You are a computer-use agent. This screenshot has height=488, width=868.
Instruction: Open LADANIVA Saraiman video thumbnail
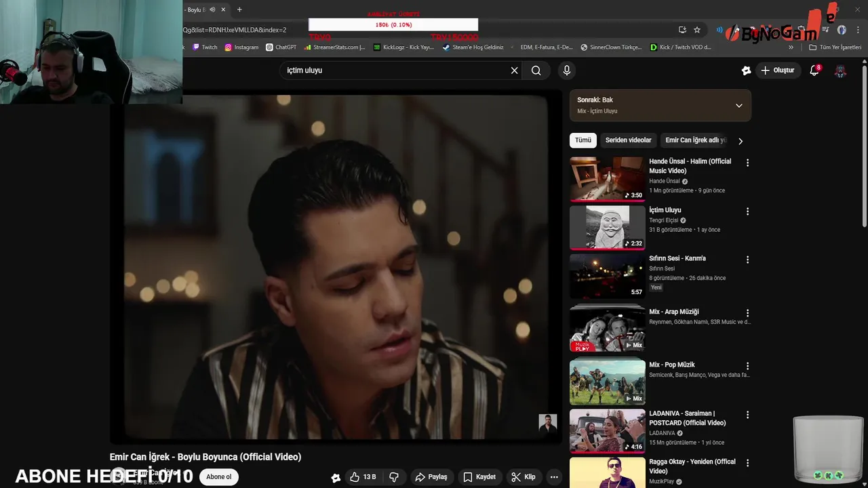607,431
